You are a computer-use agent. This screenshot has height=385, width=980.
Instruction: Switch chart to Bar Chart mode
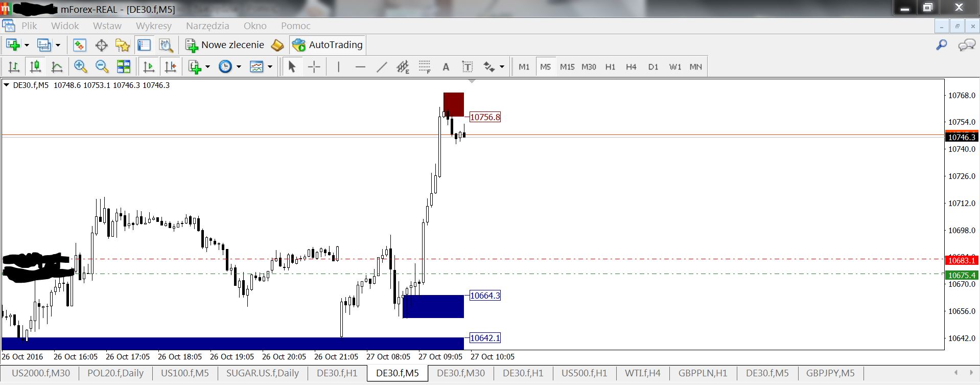point(14,66)
